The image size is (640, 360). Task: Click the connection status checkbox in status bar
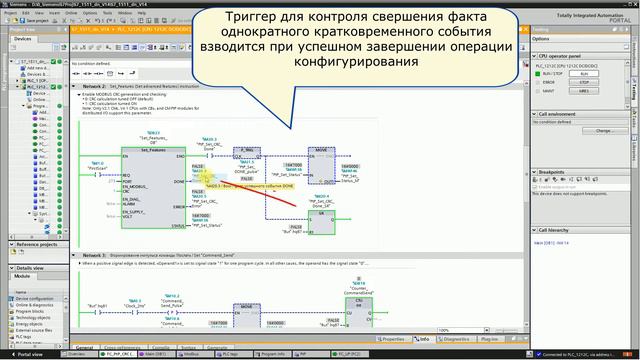coord(539,354)
